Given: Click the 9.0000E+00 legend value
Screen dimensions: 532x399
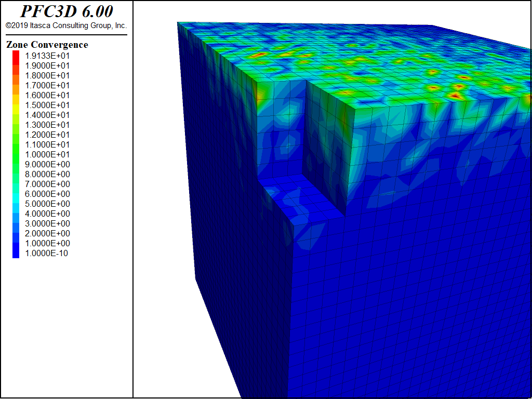Looking at the screenshot, I should tap(47, 164).
